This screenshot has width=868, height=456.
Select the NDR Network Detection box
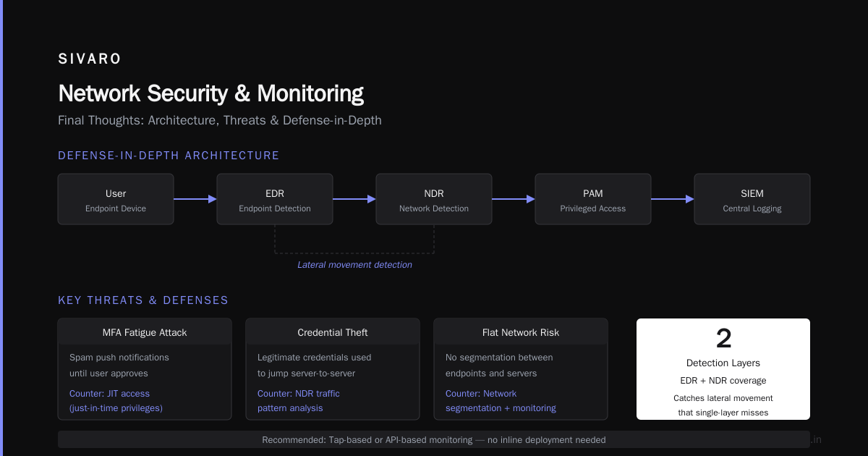coord(434,199)
